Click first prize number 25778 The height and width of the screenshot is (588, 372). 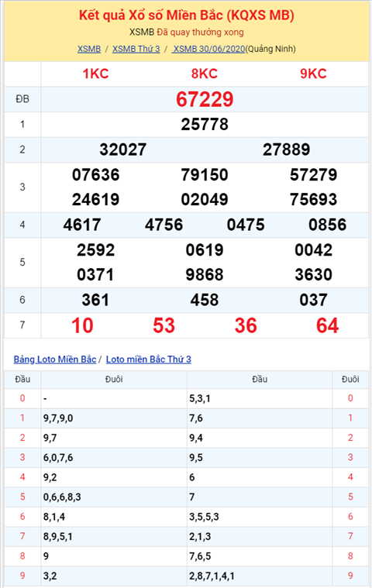(205, 125)
